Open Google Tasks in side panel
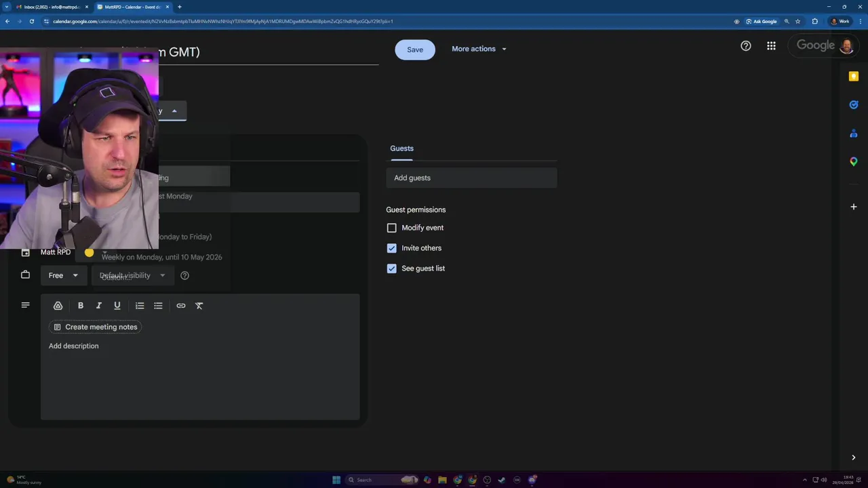The width and height of the screenshot is (868, 488). (854, 104)
